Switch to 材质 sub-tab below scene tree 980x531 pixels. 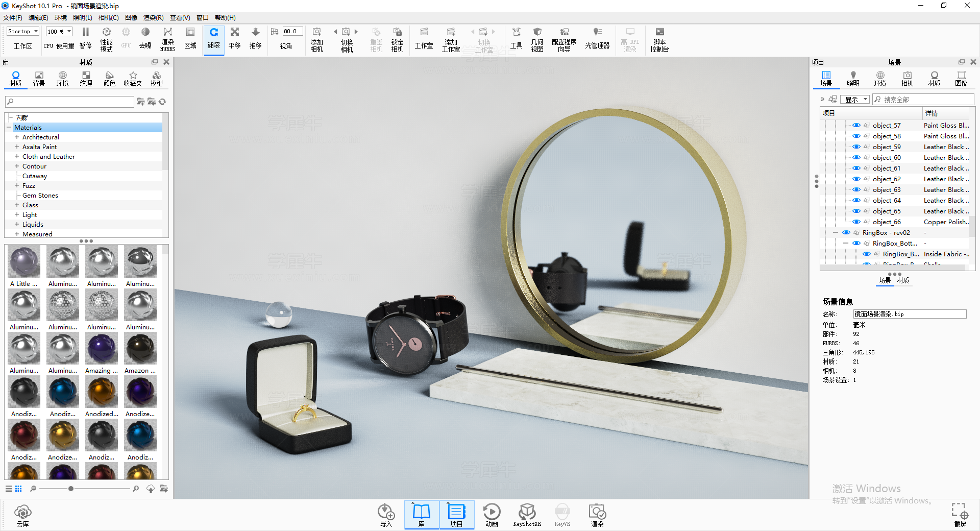(x=903, y=280)
